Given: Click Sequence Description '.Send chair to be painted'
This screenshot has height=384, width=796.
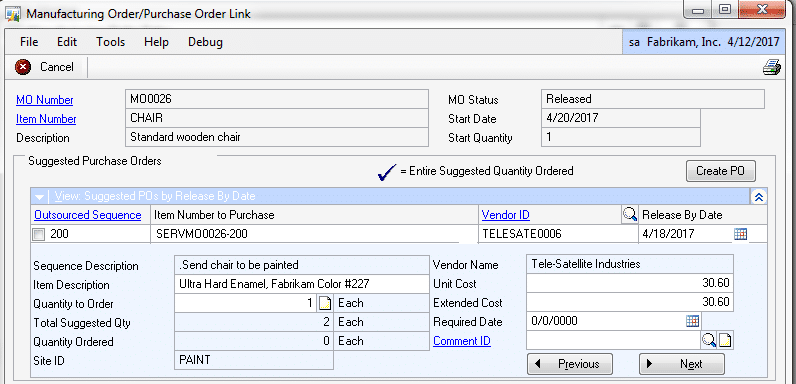Looking at the screenshot, I should click(x=302, y=265).
